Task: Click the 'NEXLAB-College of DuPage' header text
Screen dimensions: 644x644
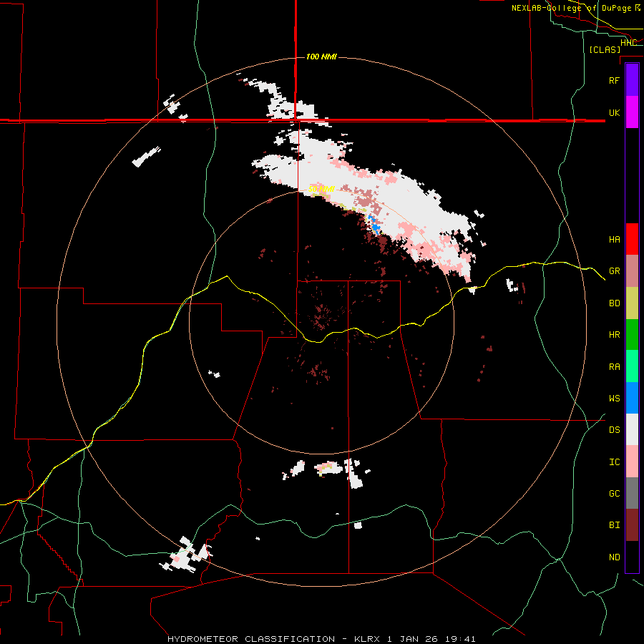Action: pos(572,8)
